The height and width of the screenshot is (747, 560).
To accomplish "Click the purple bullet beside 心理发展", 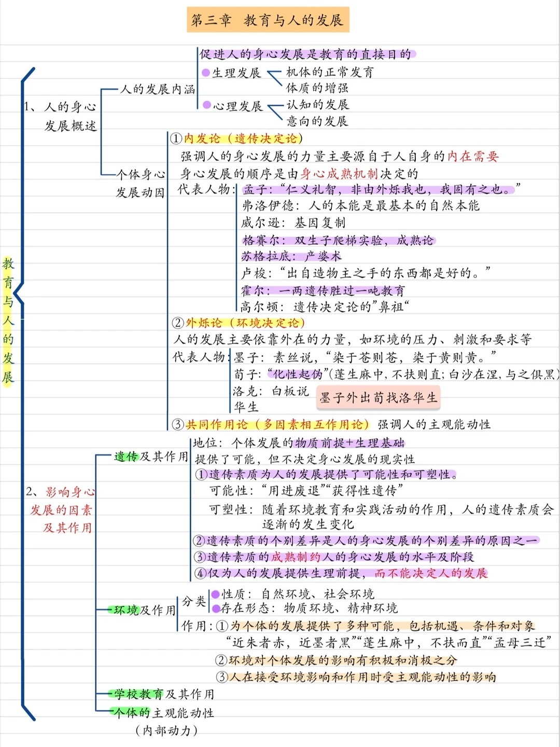I will click(207, 105).
